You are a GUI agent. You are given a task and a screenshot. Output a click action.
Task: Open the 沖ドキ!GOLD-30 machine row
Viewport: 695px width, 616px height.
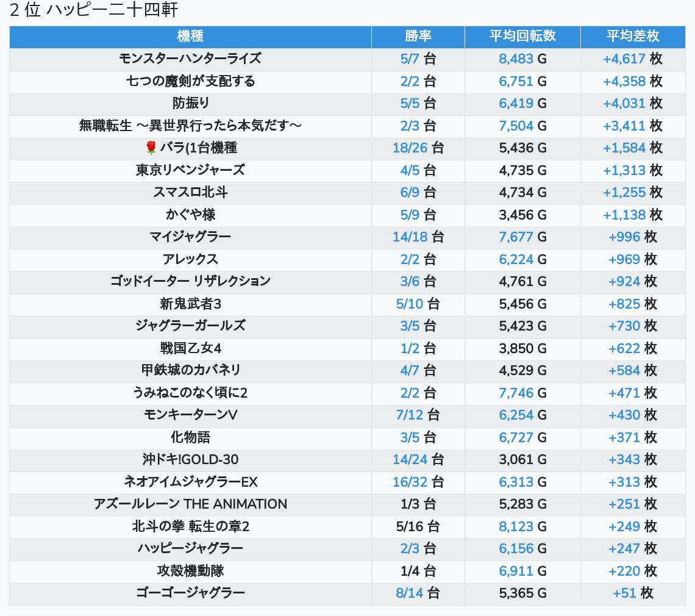190,460
